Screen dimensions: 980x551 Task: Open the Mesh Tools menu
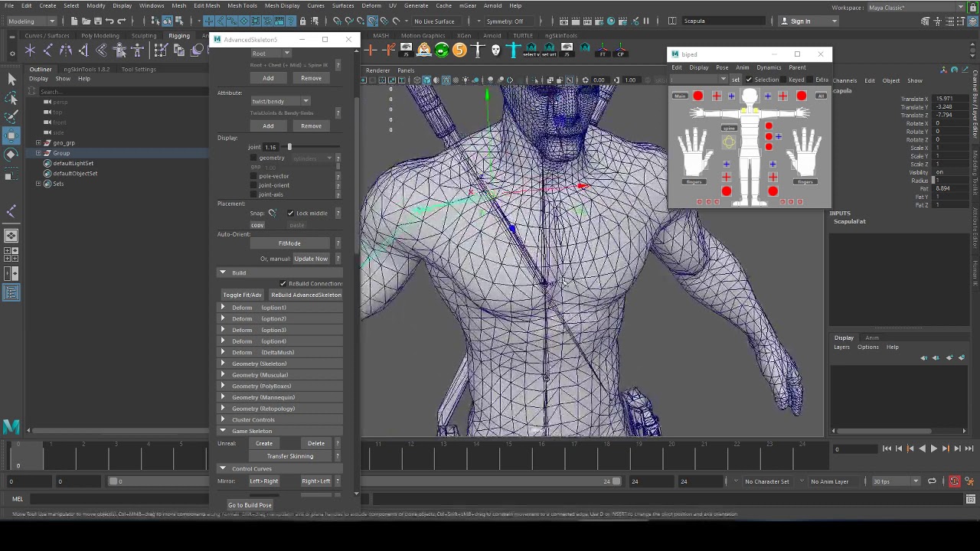tap(242, 5)
